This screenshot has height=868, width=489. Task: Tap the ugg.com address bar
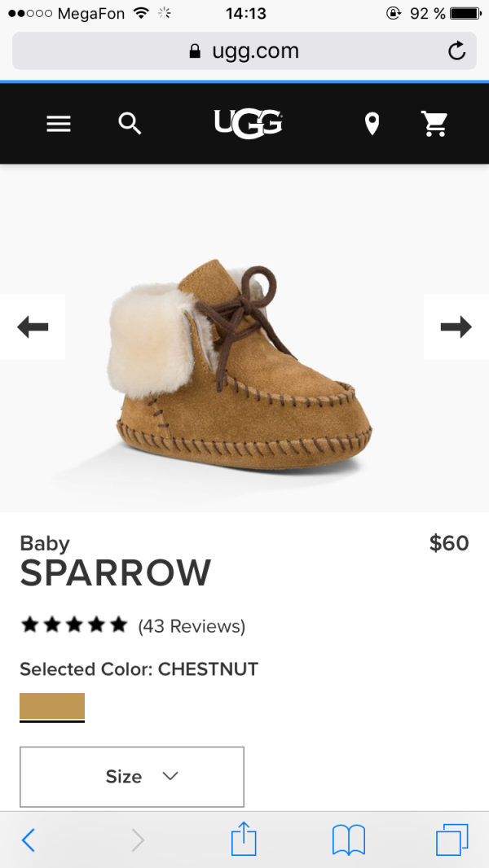244,51
